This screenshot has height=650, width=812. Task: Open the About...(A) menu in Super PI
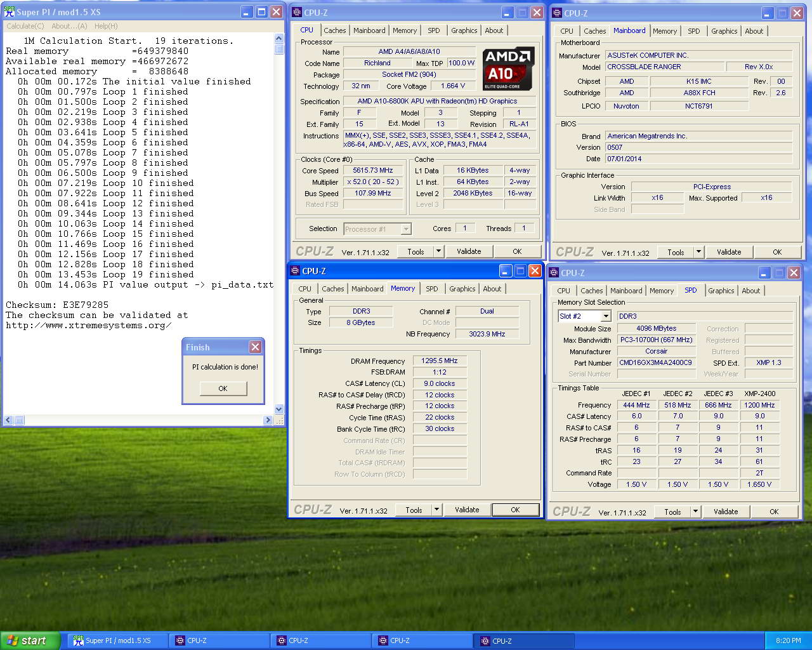pyautogui.click(x=69, y=26)
